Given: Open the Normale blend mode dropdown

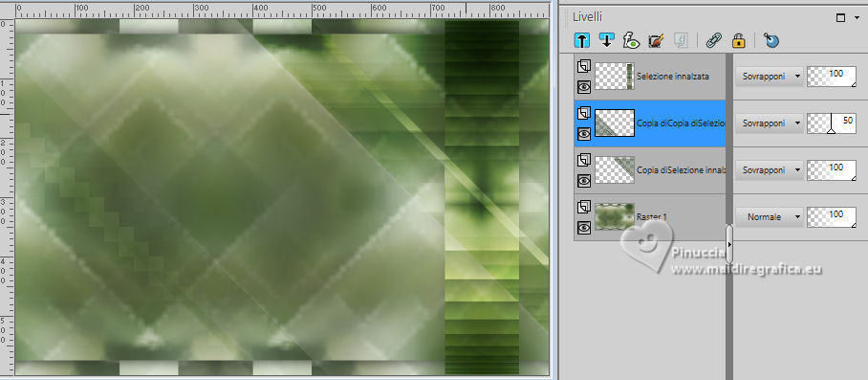Looking at the screenshot, I should click(769, 217).
